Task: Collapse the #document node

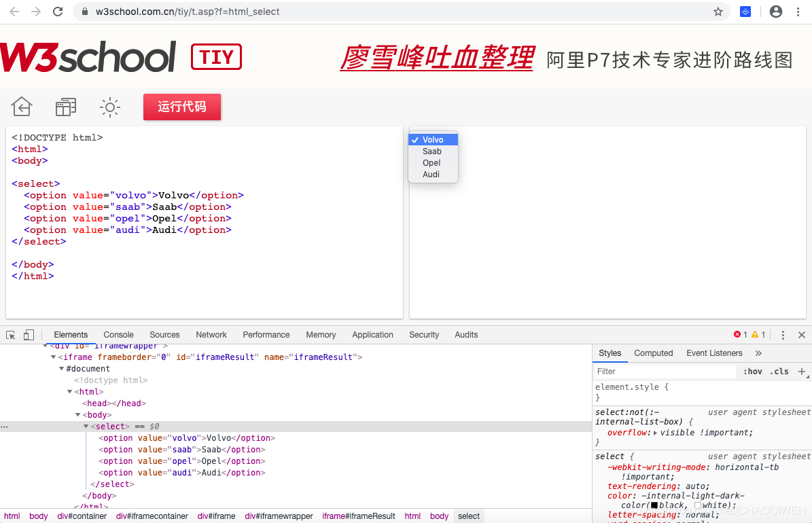Action: click(x=62, y=369)
